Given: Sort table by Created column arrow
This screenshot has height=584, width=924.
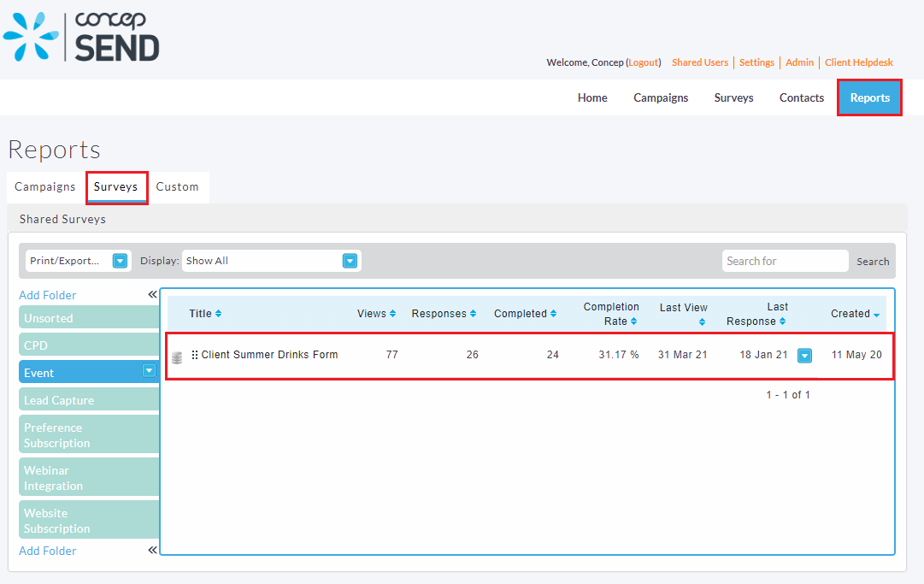Looking at the screenshot, I should (876, 316).
